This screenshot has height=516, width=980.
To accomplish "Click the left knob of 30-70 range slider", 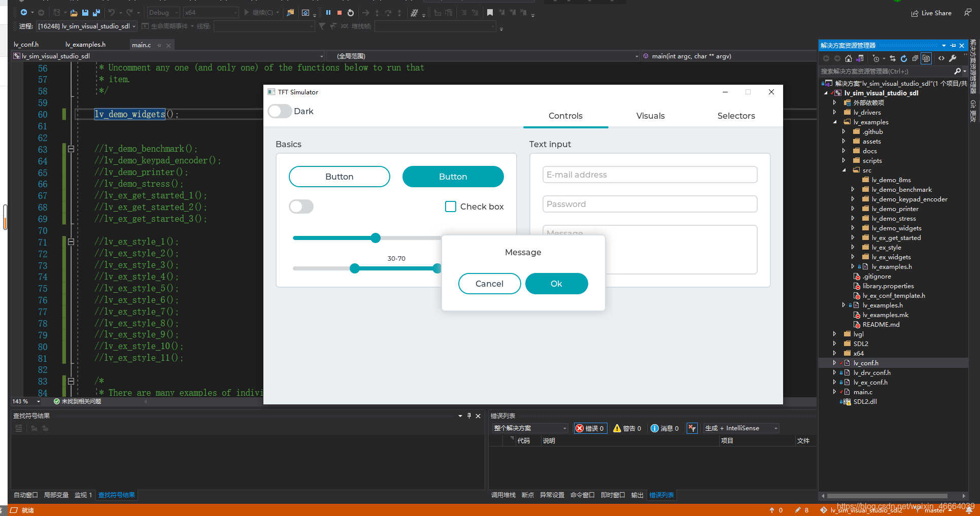I will pyautogui.click(x=355, y=268).
